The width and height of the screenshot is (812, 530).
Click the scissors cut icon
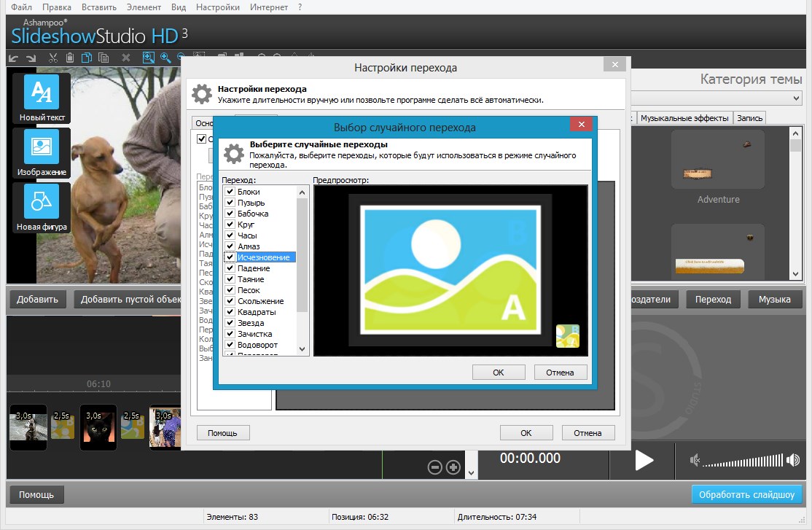53,58
